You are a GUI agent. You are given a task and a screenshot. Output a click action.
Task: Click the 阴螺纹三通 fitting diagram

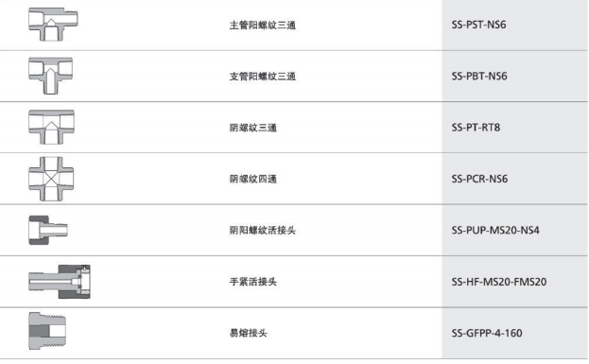[x=51, y=127]
